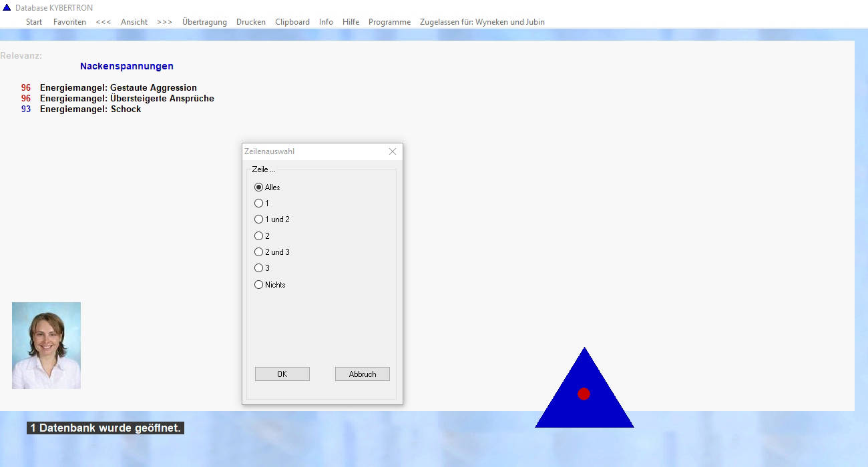Select the 'Alles' radio option
868x467 pixels.
click(259, 187)
